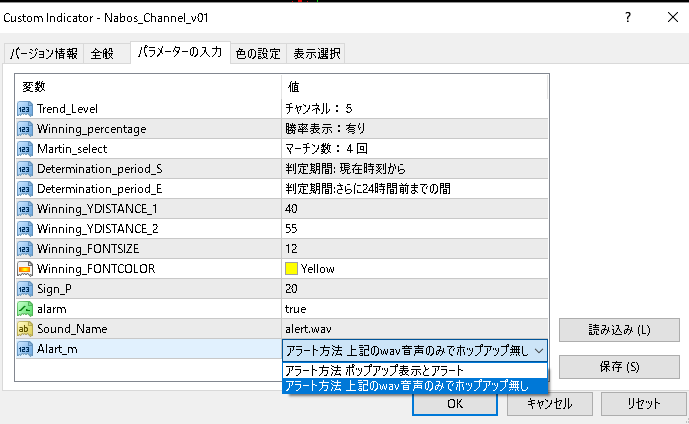This screenshot has width=689, height=424.
Task: Click the icon beside Winning_YDISTANCE_2
Action: pos(25,229)
